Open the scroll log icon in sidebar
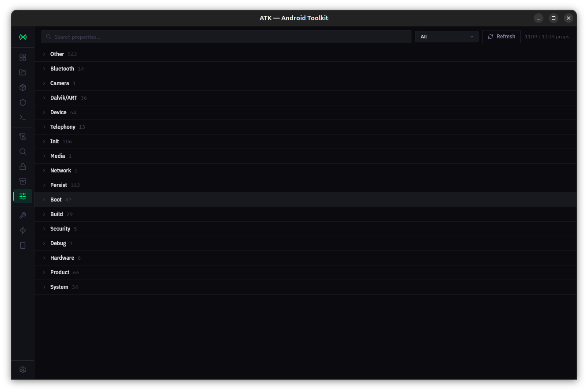 pos(23,137)
